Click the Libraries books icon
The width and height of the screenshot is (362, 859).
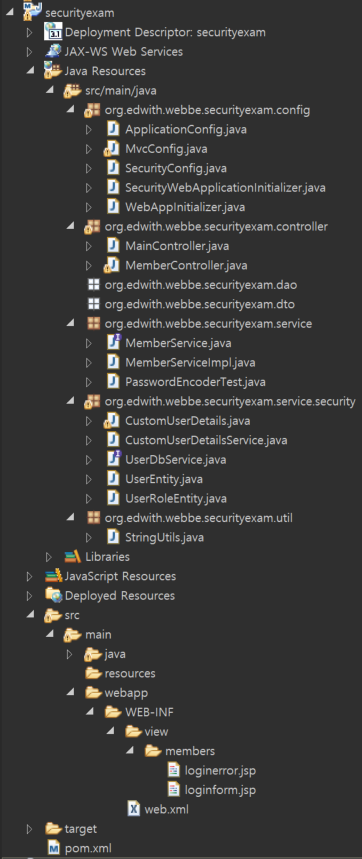[73, 557]
